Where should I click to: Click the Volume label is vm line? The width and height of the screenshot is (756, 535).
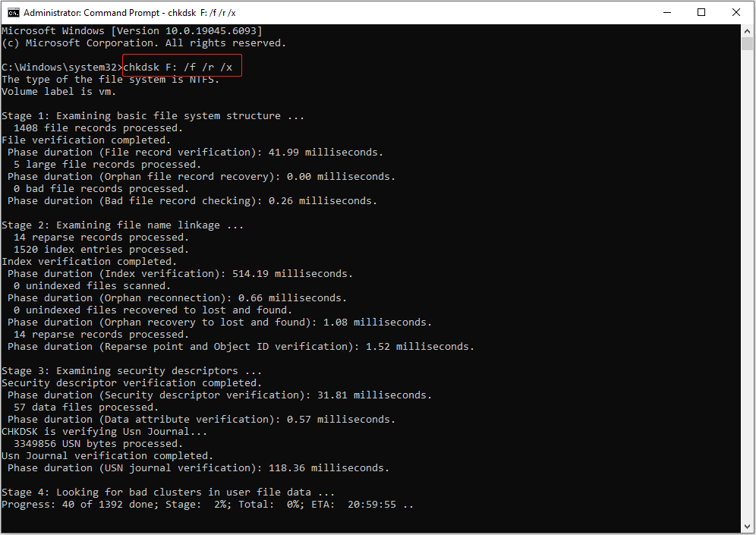(58, 91)
